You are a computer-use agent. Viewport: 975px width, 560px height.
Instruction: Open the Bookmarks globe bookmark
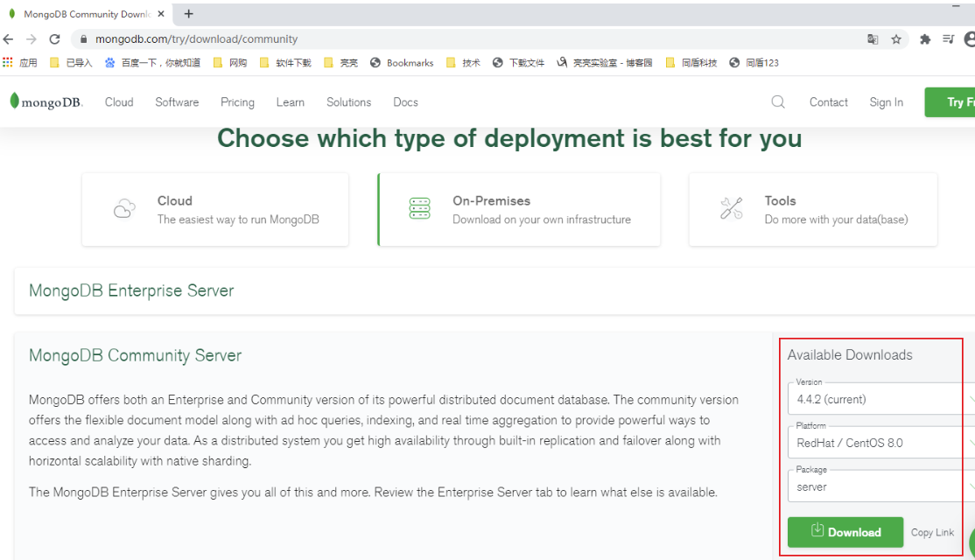point(402,63)
